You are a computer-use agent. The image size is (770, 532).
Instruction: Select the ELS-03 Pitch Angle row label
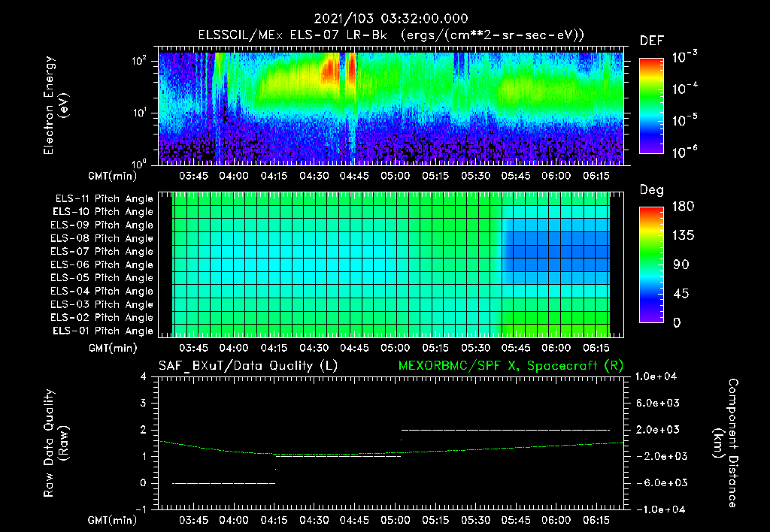tap(102, 304)
